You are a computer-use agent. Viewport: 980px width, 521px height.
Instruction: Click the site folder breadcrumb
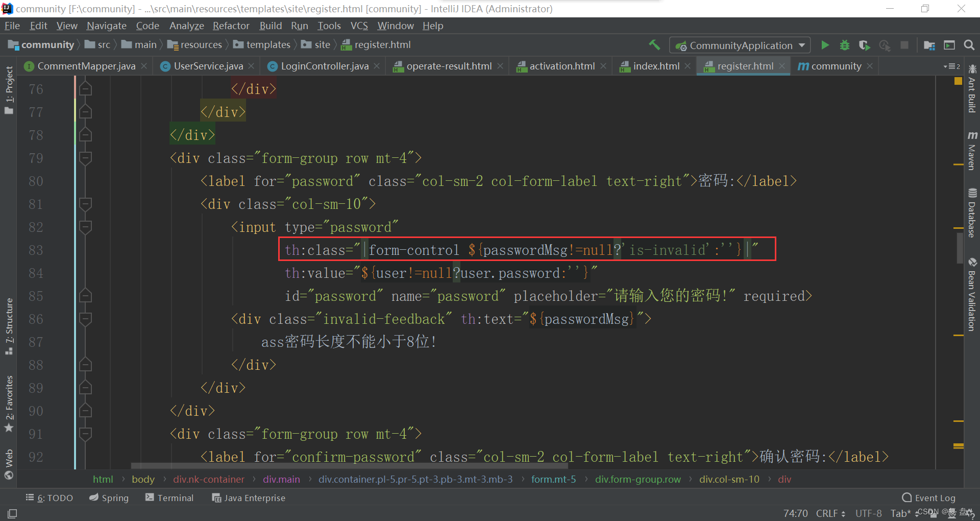point(315,45)
